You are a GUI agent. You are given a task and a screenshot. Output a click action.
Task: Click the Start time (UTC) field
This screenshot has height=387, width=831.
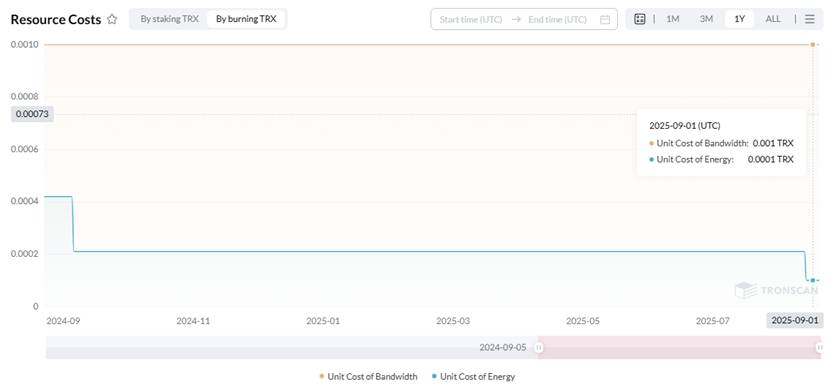pyautogui.click(x=471, y=20)
